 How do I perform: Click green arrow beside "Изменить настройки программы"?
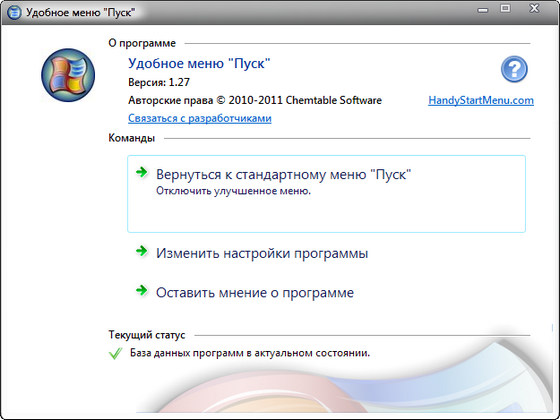(x=142, y=251)
